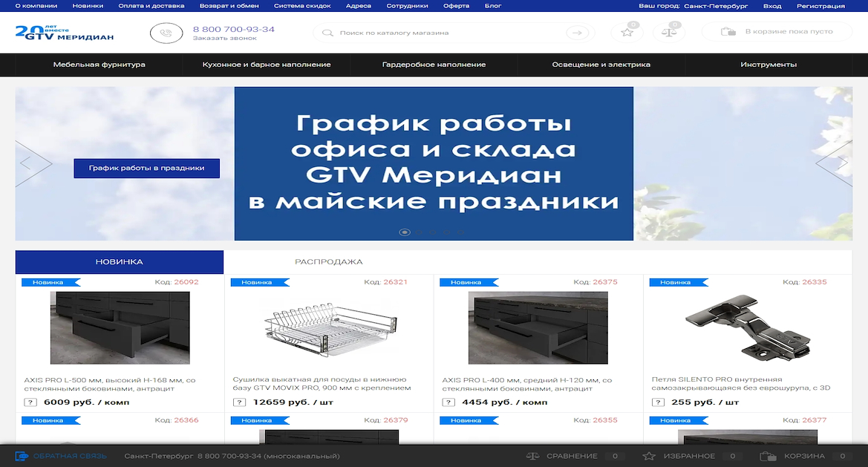
Task: Switch to the РАСПРОДАЖА tab
Action: pyautogui.click(x=329, y=262)
